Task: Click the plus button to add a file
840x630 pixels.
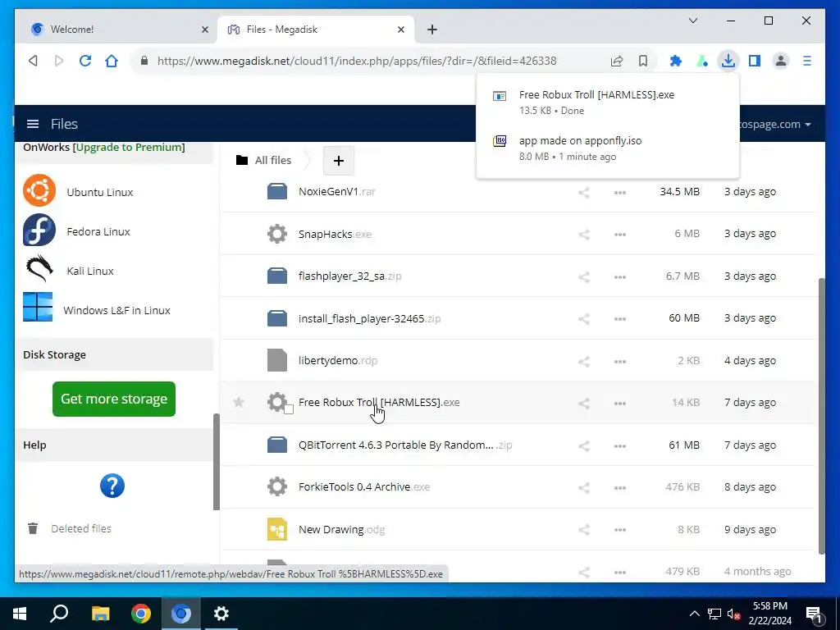Action: (x=339, y=161)
